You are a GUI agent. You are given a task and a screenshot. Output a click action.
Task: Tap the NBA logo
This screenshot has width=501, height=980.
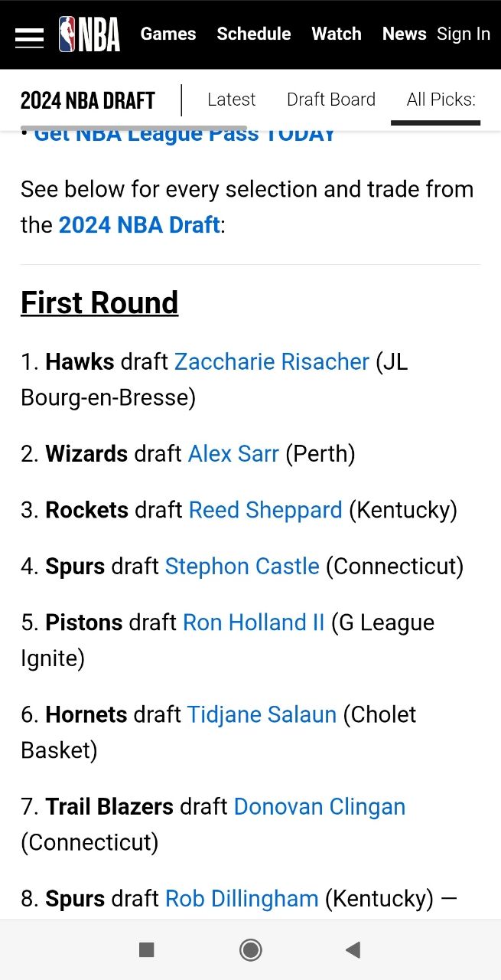click(89, 34)
